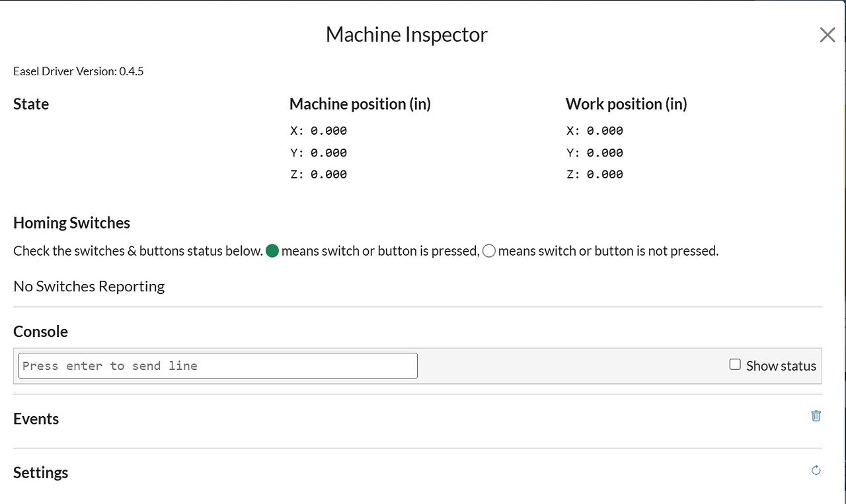Click the green pressed-switch indicator circle
Screen dimensions: 846x504
[x=272, y=251]
